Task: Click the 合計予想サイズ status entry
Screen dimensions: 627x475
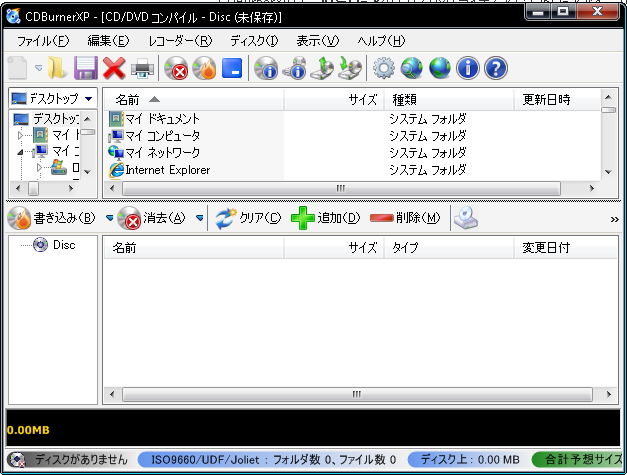Action: 579,460
